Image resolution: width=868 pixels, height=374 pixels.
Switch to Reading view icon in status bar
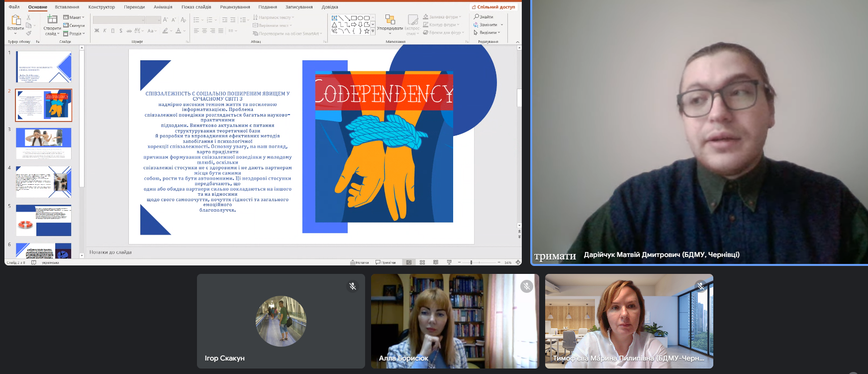coord(436,262)
